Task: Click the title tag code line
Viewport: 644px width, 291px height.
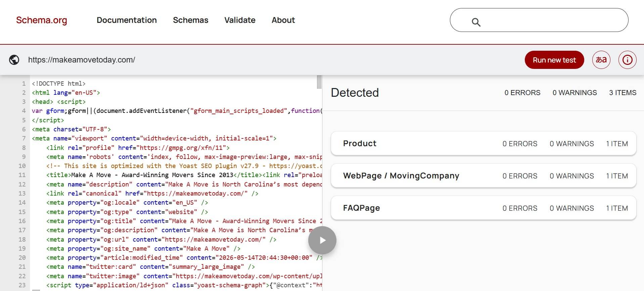Action: 184,175
